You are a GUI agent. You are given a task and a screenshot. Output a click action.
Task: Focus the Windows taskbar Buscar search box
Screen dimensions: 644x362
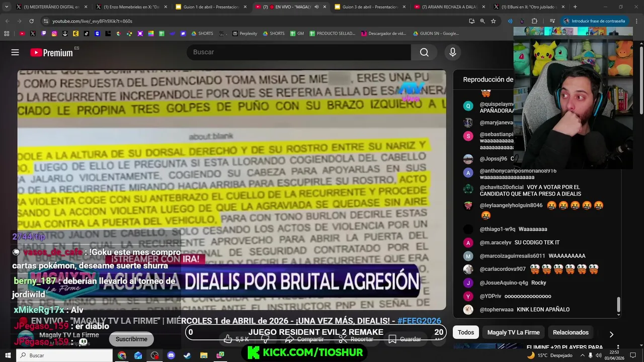64,355
